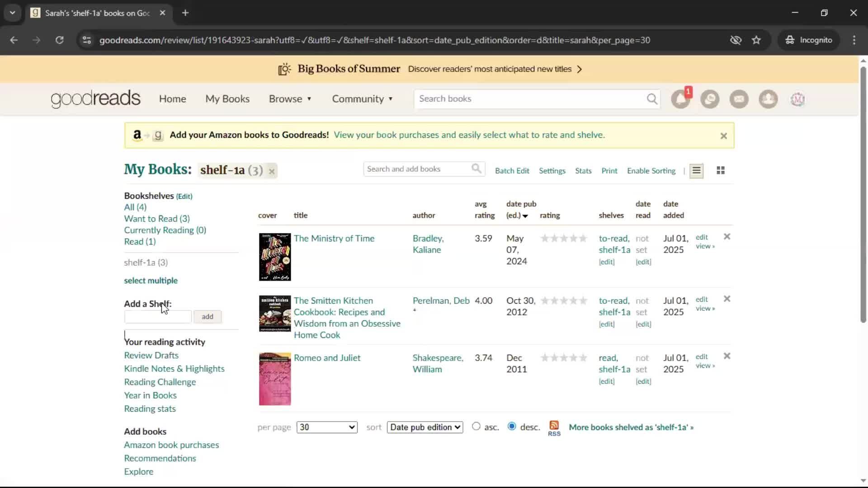The height and width of the screenshot is (488, 868).
Task: Rate The Ministry of Time five stars
Action: click(583, 239)
